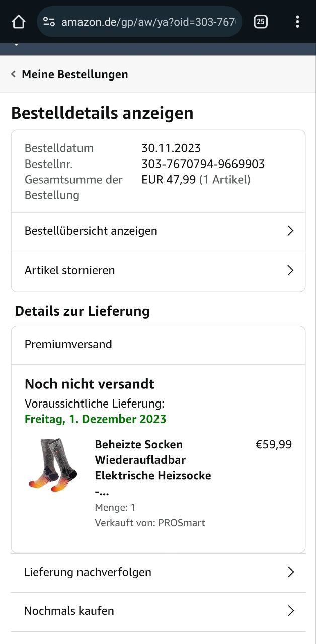Screen dimensions: 316x644
Task: Tap the chevron next to Lieferung nachverfolgen
Action: (290, 572)
